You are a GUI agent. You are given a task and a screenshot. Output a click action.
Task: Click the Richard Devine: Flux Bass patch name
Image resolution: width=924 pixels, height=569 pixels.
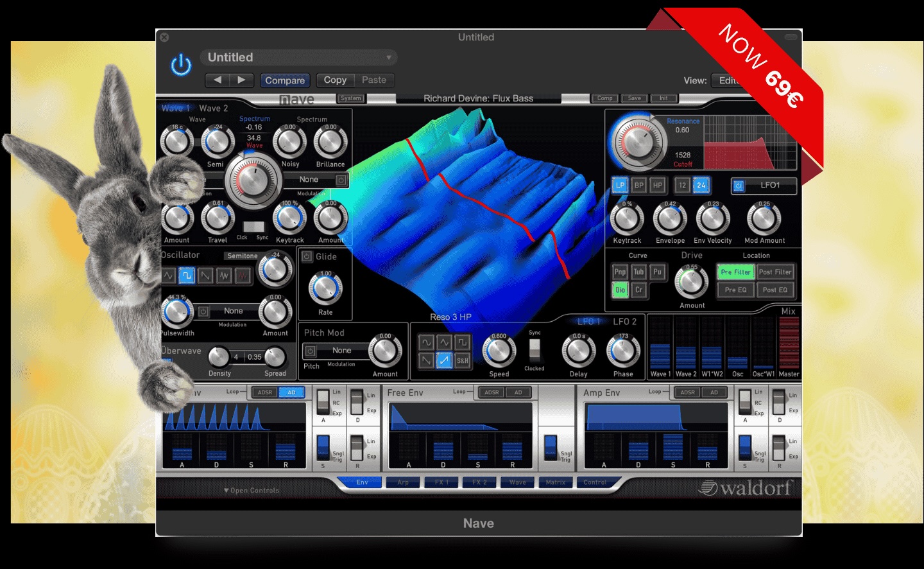tap(479, 98)
